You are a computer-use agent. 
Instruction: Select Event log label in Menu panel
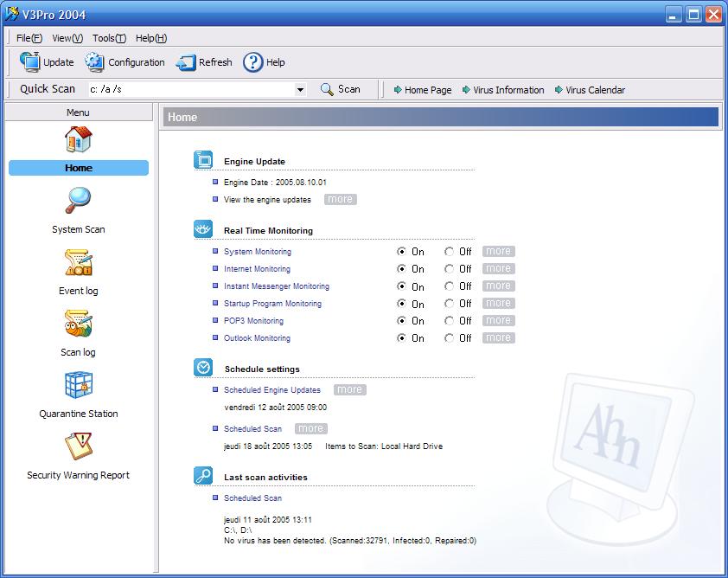point(79,291)
